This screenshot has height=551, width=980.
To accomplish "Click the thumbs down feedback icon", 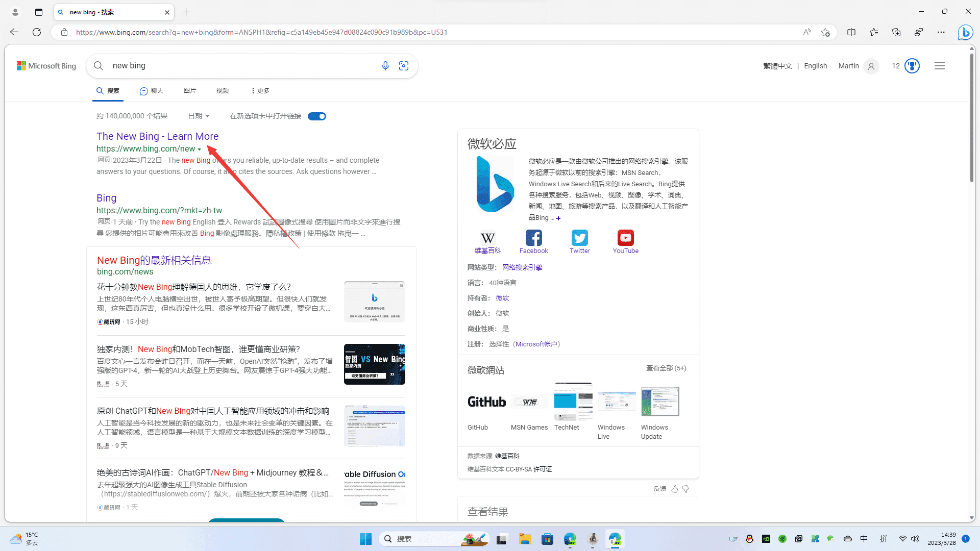I will coord(685,489).
